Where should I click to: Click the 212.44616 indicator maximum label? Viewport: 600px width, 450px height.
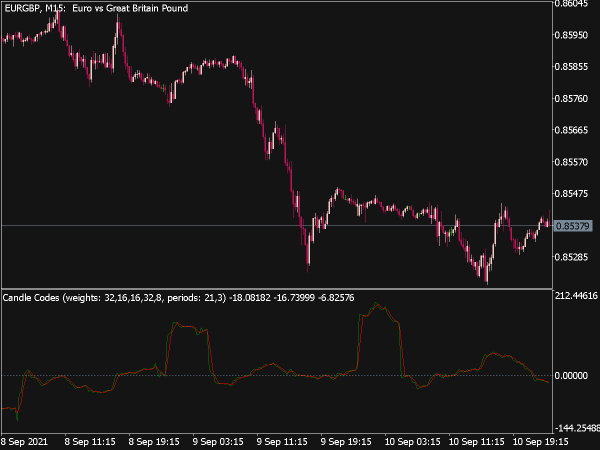576,295
